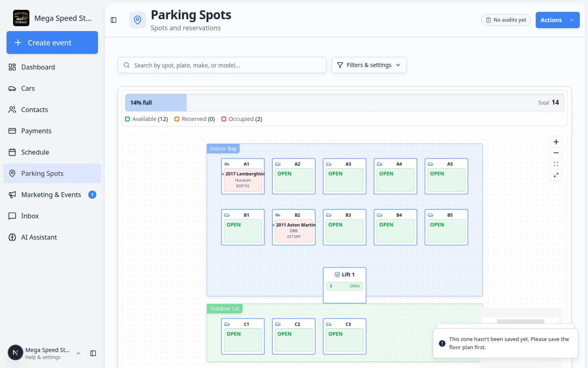Open the Schedule page
The width and height of the screenshot is (588, 368).
point(52,152)
